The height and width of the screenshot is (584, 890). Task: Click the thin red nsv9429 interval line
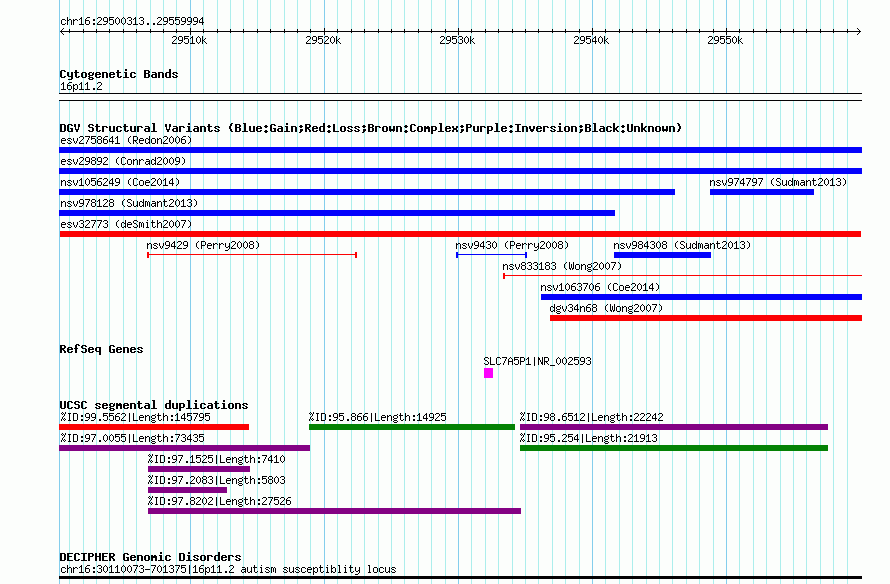(252, 255)
